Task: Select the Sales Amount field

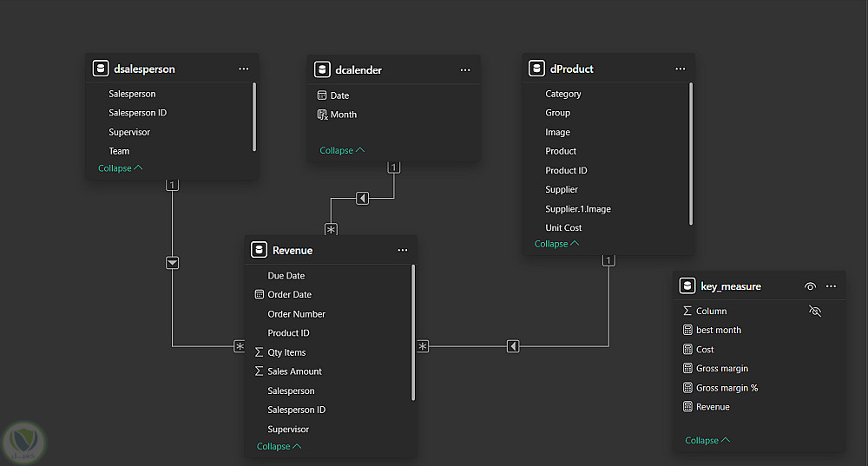Action: (x=294, y=371)
